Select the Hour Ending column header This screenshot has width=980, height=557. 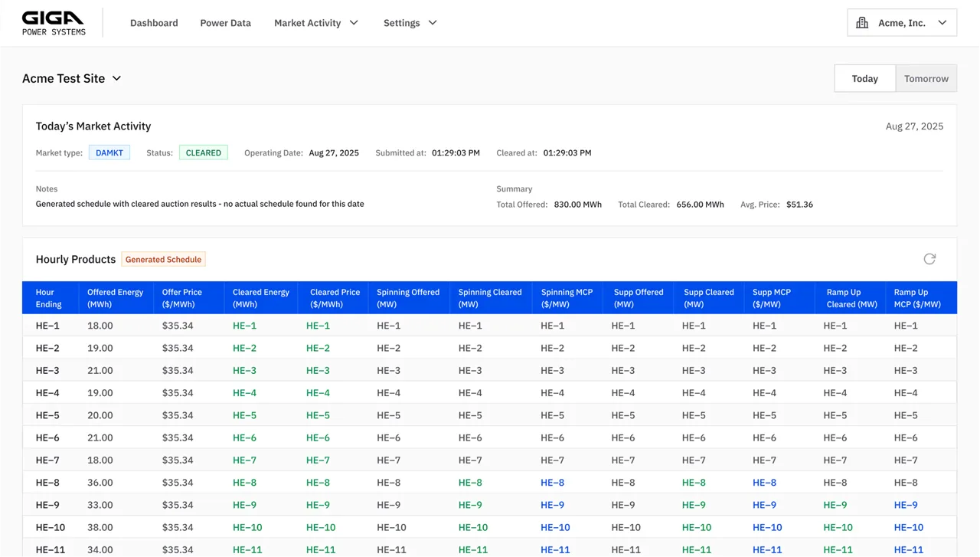pyautogui.click(x=49, y=298)
